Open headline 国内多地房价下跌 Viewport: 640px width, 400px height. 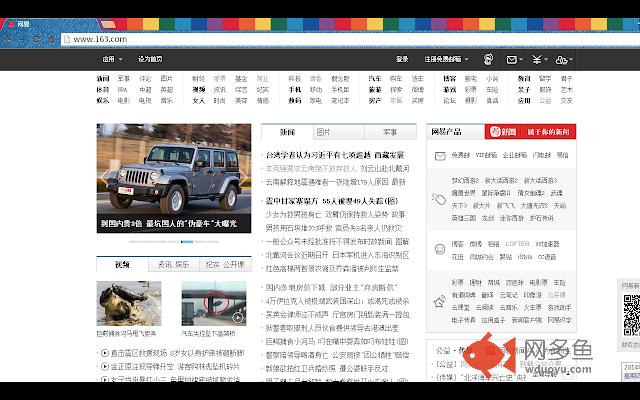point(331,287)
